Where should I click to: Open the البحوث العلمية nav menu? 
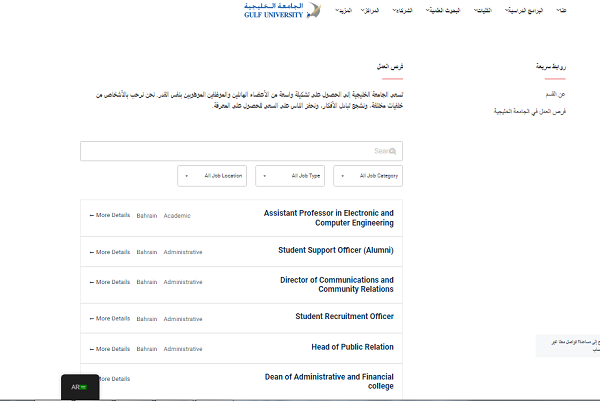tap(443, 10)
